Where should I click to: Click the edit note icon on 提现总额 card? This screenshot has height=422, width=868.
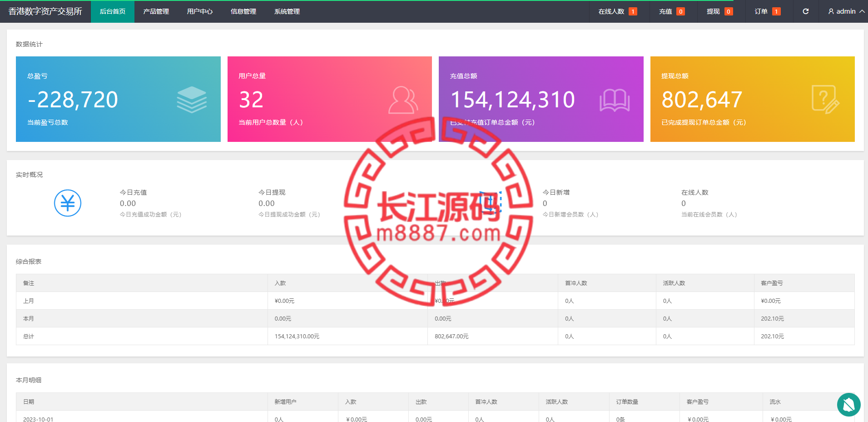point(826,100)
